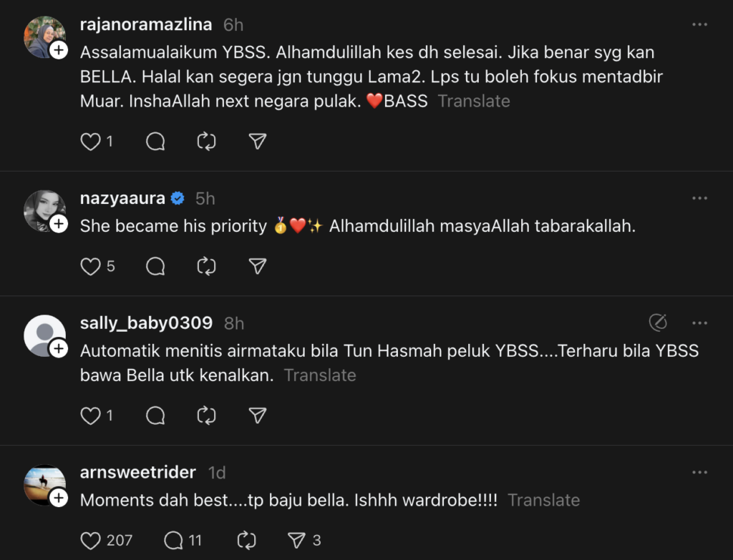Open sally_baby0309's default avatar picture
Viewport: 733px width, 560px height.
pos(44,334)
